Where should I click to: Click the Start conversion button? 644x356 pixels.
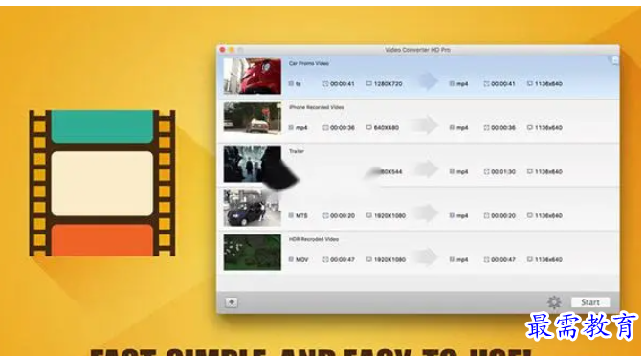[x=590, y=302]
